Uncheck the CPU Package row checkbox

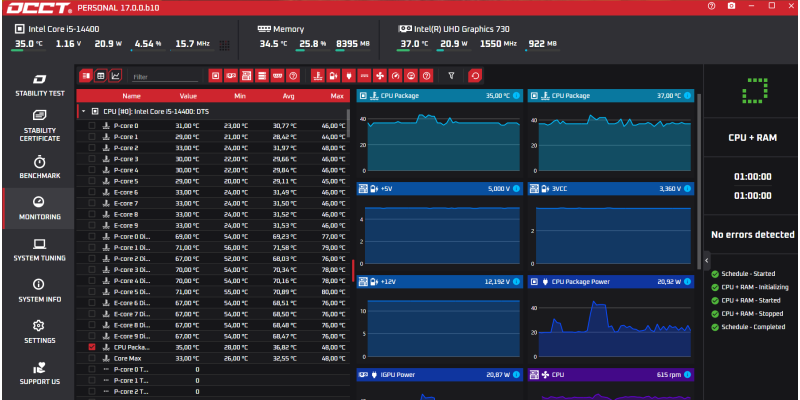(92, 347)
